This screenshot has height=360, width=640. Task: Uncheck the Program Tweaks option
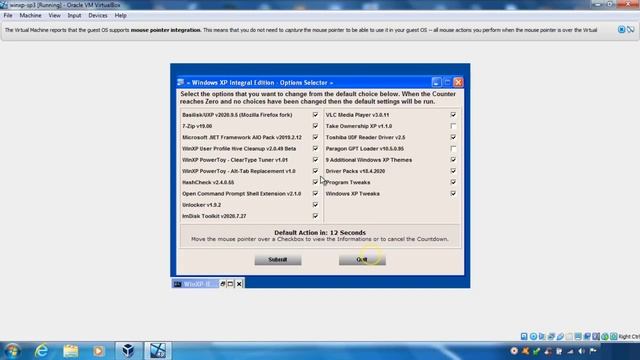(453, 182)
